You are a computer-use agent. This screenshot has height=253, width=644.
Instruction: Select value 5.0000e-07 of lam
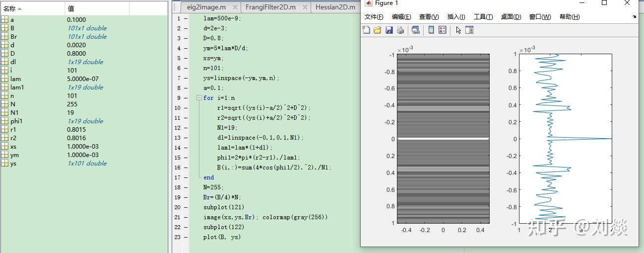[x=83, y=79]
